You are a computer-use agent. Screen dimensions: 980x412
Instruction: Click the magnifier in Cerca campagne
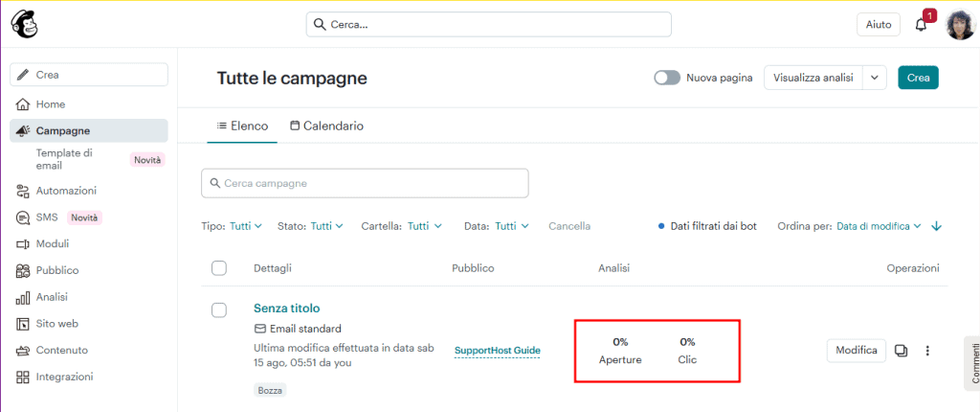[x=215, y=183]
